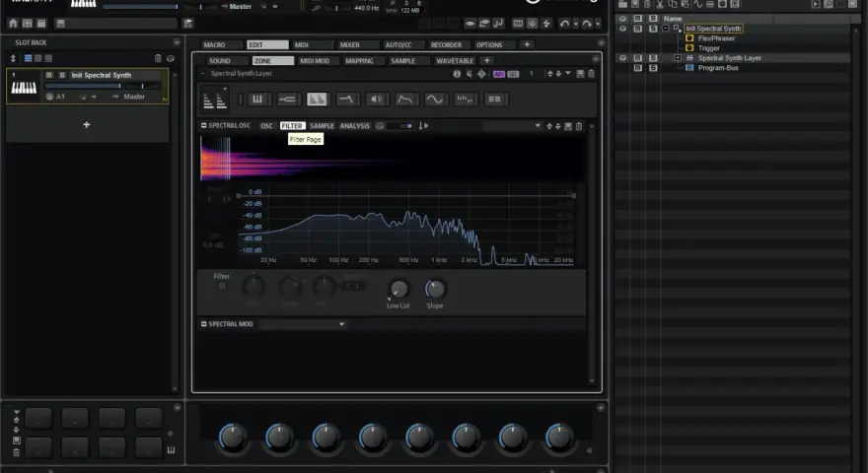
Task: Click the Slot Rack trash icon
Action: pos(158,58)
